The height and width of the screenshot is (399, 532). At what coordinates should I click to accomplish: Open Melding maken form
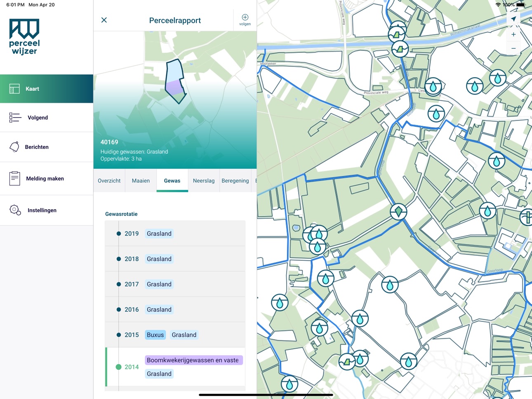(47, 179)
